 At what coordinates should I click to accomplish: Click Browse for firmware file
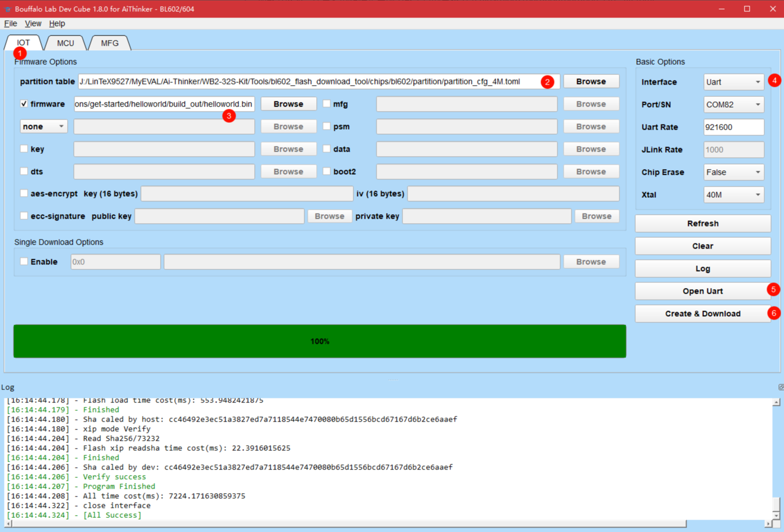click(289, 104)
